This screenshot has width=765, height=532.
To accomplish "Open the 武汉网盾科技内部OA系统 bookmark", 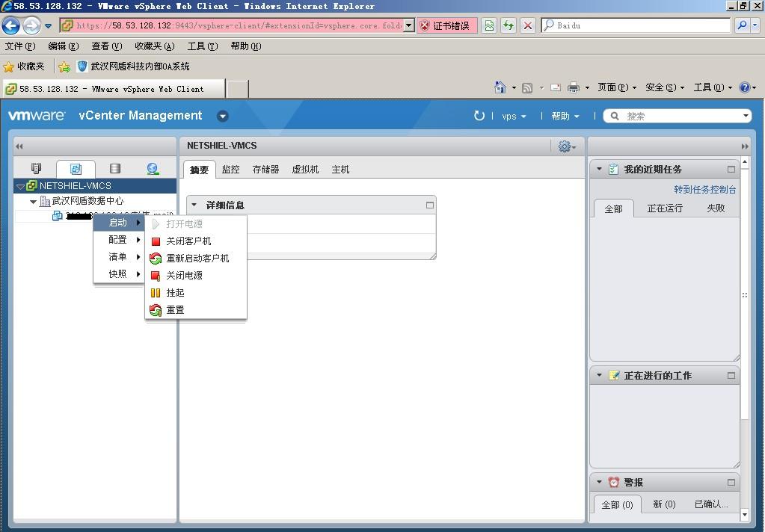I will [x=134, y=66].
